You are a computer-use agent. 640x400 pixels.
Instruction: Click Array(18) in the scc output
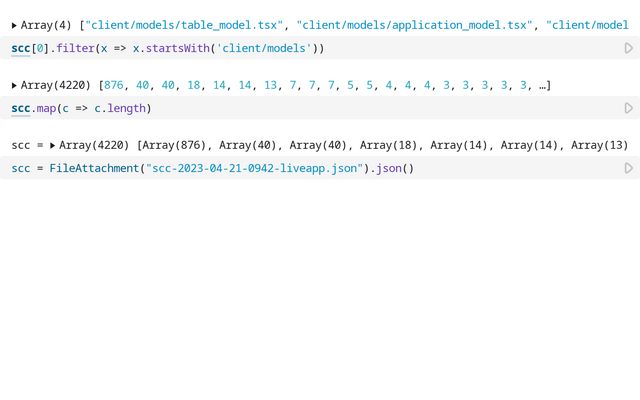coord(391,145)
